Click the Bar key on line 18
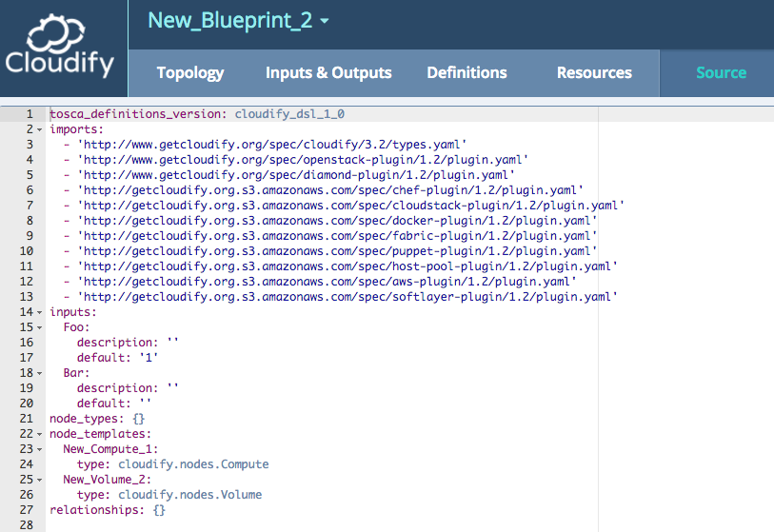The image size is (774, 532). click(x=76, y=373)
